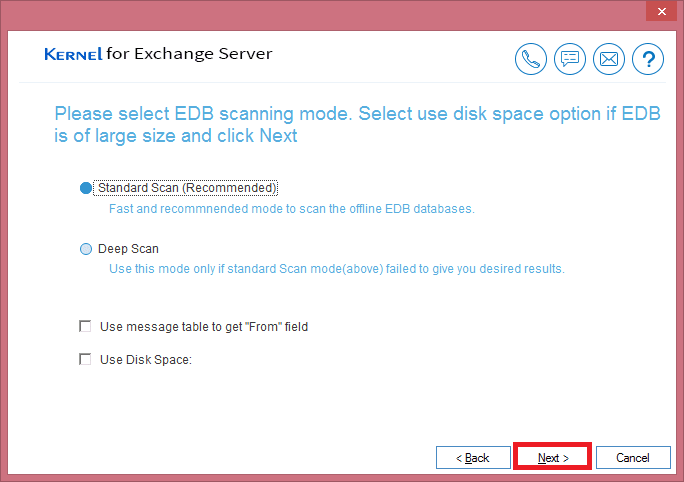Click the Deep Scan label text
This screenshot has height=482, width=684.
coord(128,249)
